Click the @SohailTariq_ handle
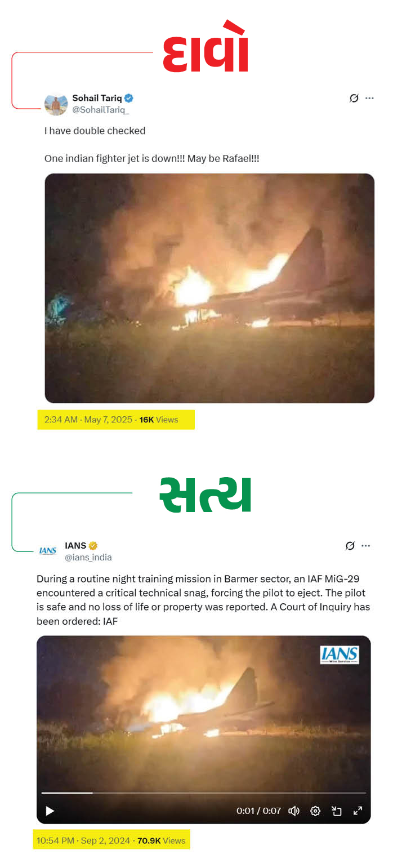This screenshot has width=411, height=868. point(101,110)
